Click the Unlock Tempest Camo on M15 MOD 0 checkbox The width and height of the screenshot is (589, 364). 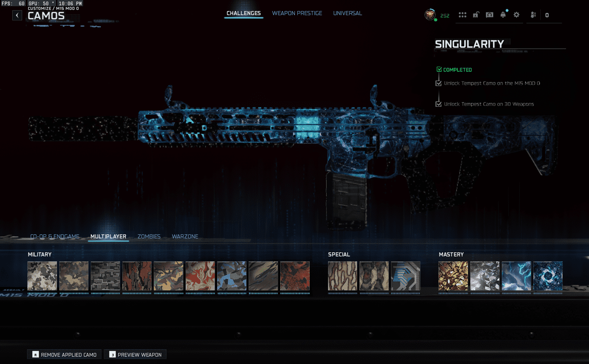[x=439, y=83]
